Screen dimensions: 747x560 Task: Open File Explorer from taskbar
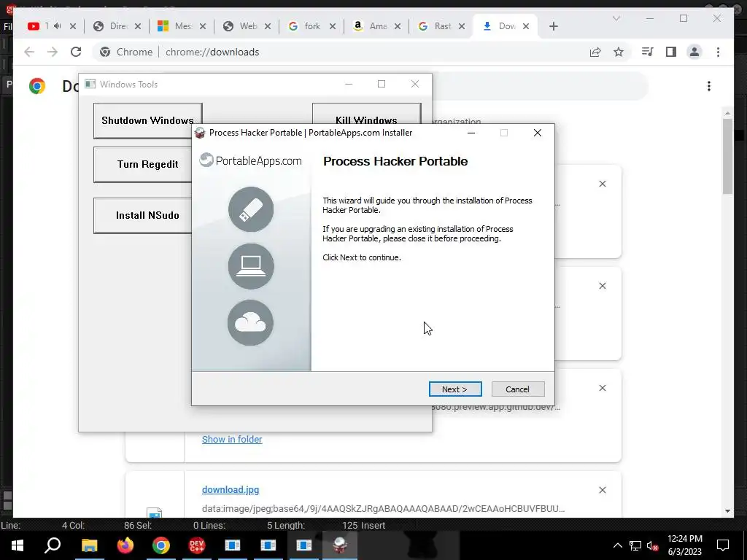click(89, 545)
